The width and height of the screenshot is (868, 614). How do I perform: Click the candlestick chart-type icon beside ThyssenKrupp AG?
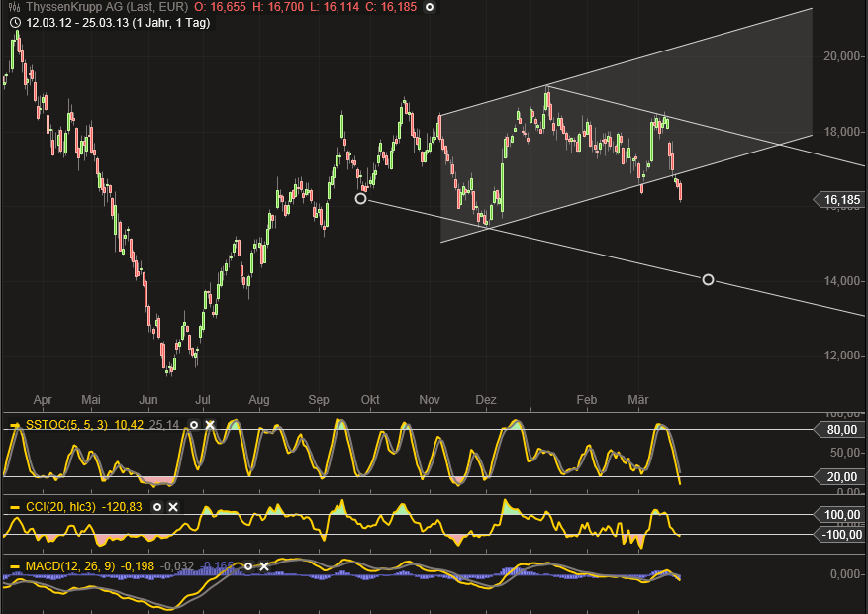(15, 7)
